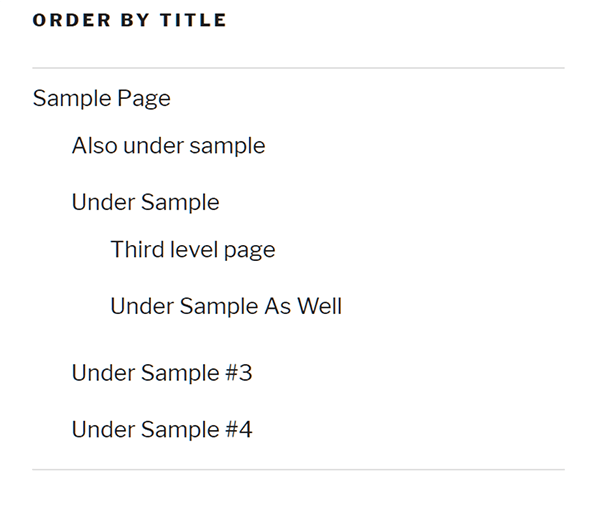This screenshot has width=600, height=515.
Task: Click the word TITLE in the heading
Action: (x=193, y=20)
